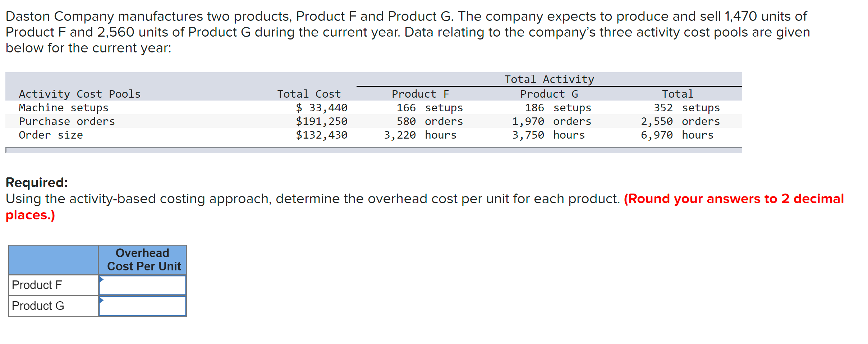This screenshot has width=868, height=344.
Task: Click the $132,430 total cost cell
Action: click(322, 135)
